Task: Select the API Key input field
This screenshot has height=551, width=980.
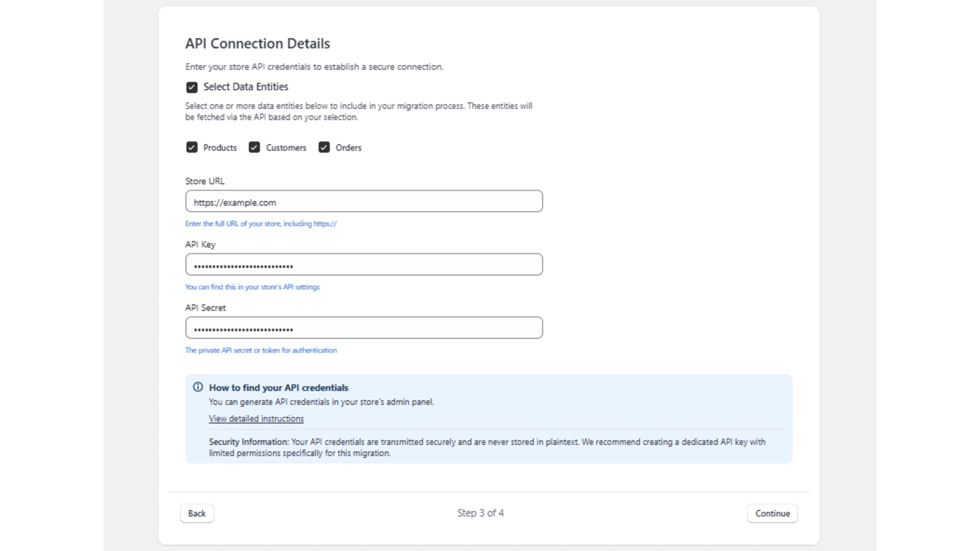Action: (x=364, y=264)
